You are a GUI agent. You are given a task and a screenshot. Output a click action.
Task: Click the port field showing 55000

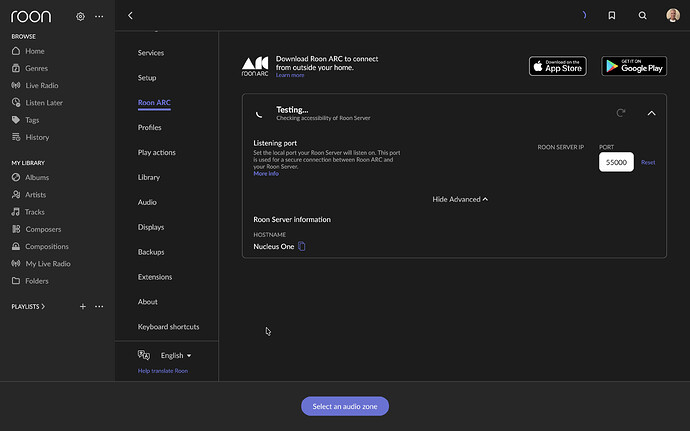click(616, 162)
